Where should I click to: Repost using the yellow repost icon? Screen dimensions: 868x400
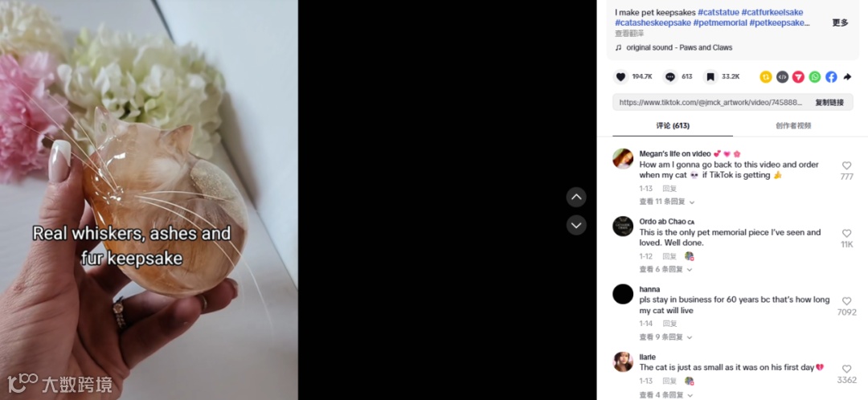click(766, 77)
